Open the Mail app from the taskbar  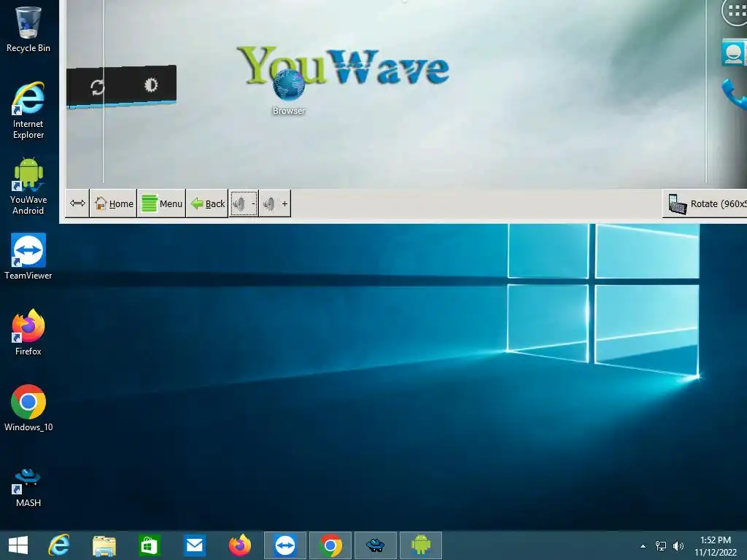coord(194,545)
